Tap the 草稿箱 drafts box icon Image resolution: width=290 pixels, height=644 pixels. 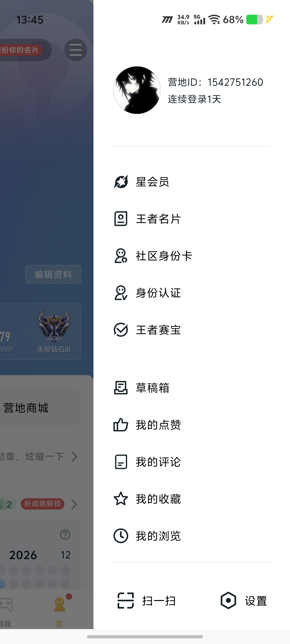click(121, 388)
